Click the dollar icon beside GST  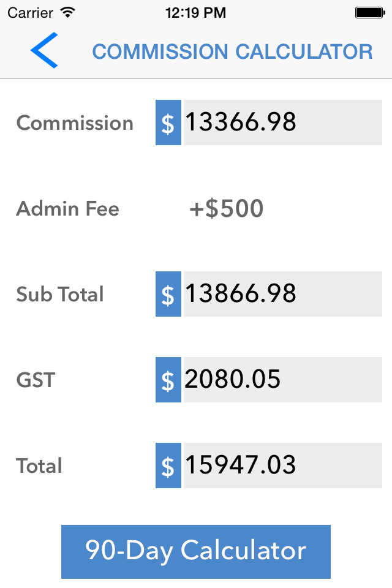coord(168,380)
